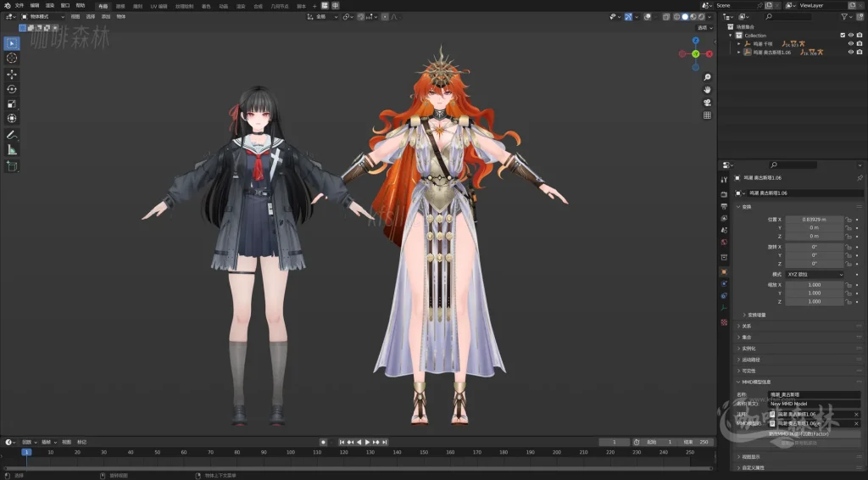Open the outliner filter funnel
The width and height of the screenshot is (868, 480).
[844, 17]
